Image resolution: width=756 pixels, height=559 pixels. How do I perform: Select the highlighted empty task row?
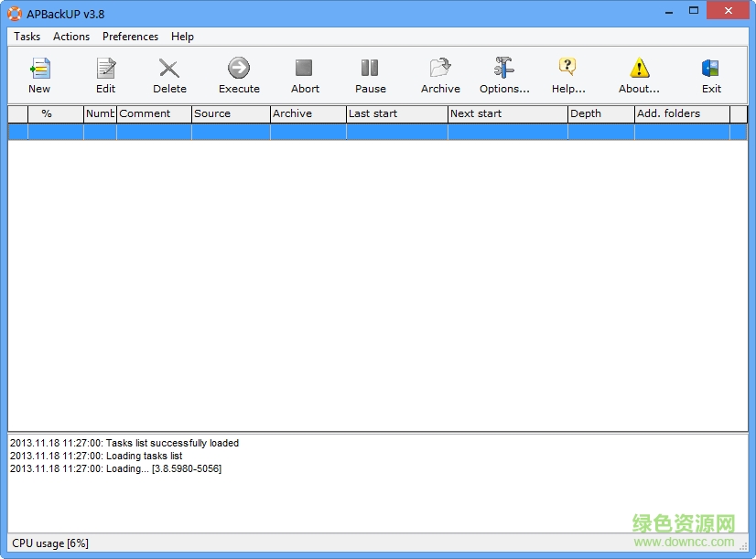(x=377, y=132)
